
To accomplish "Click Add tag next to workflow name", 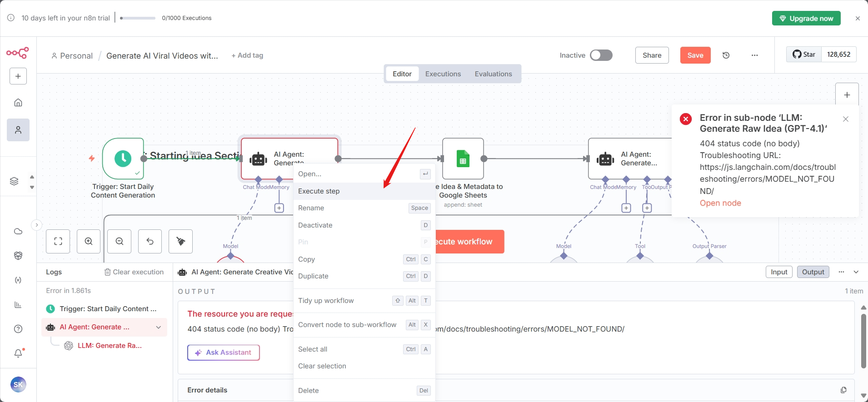I will click(247, 55).
